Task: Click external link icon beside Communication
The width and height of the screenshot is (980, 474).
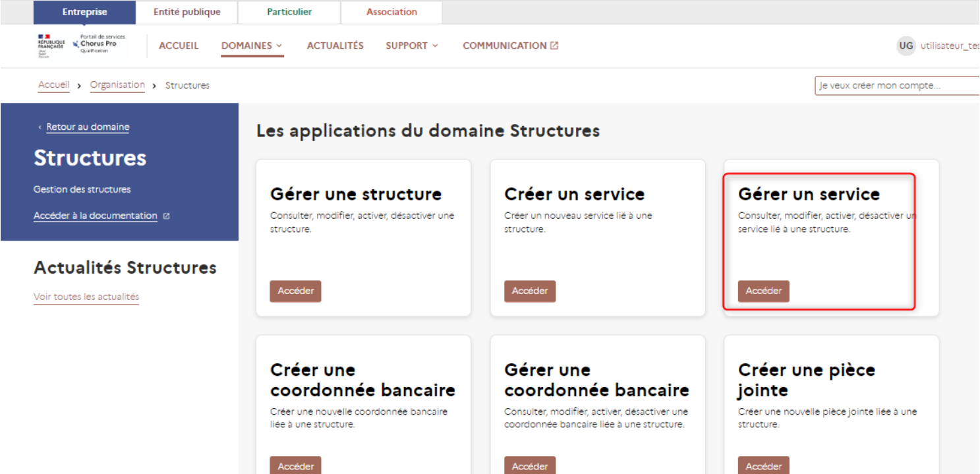Action: [554, 45]
